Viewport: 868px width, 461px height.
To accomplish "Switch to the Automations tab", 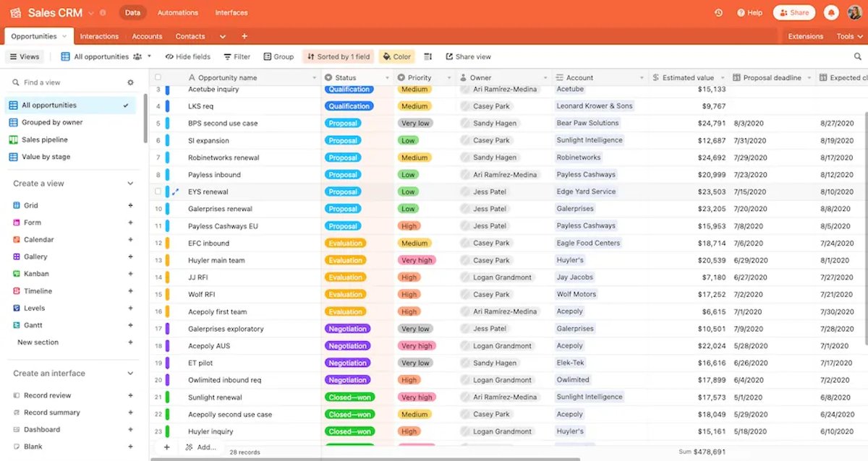I will click(178, 13).
